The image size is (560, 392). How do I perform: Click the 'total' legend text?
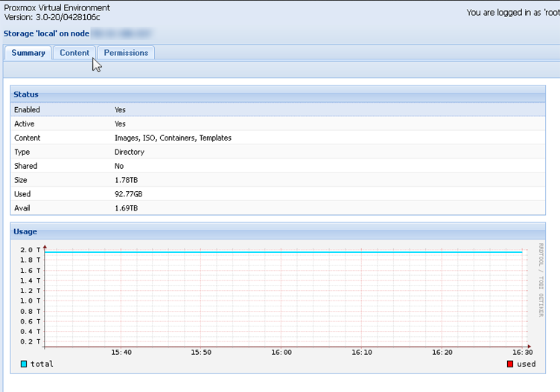(42, 364)
